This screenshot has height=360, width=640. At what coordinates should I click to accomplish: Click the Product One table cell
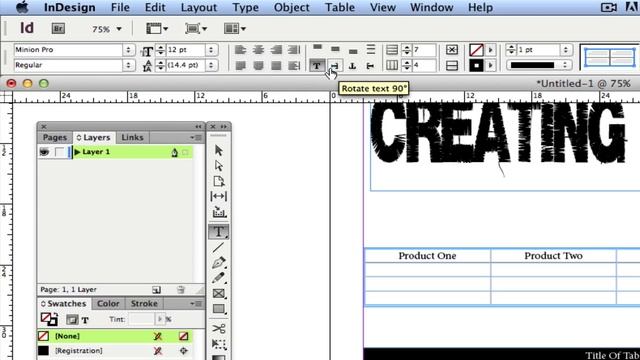(x=427, y=256)
